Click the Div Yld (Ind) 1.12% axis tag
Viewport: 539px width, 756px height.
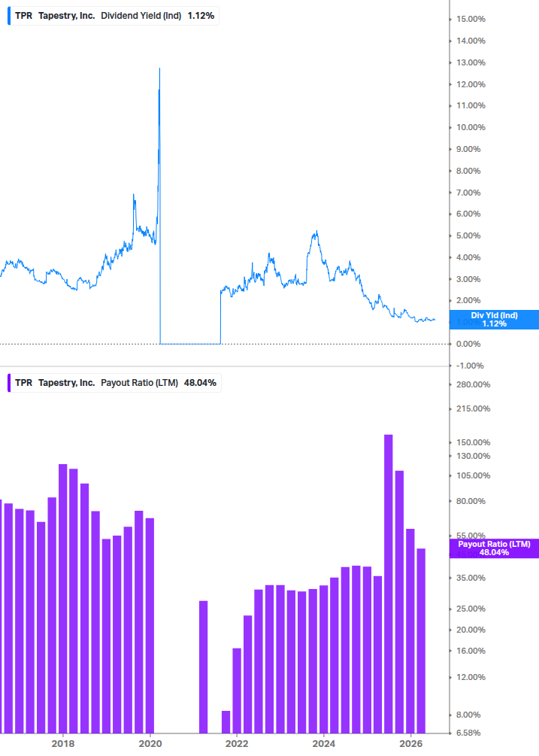point(494,320)
